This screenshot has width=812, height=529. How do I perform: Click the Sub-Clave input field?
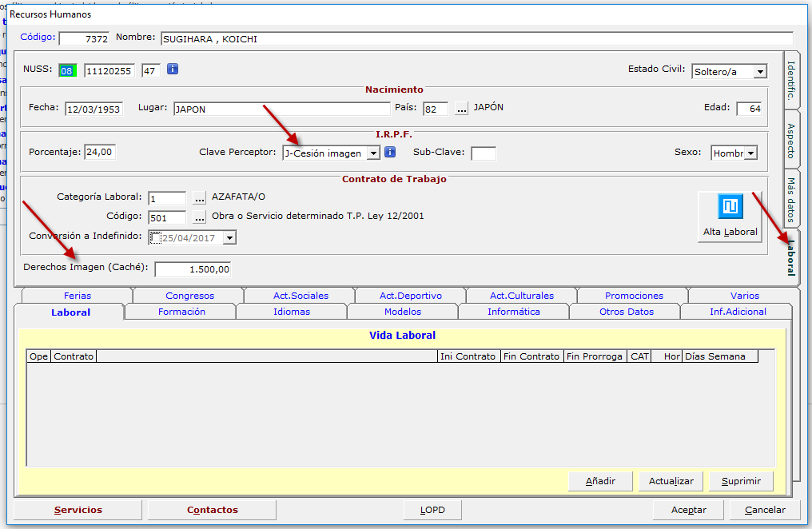(x=484, y=153)
